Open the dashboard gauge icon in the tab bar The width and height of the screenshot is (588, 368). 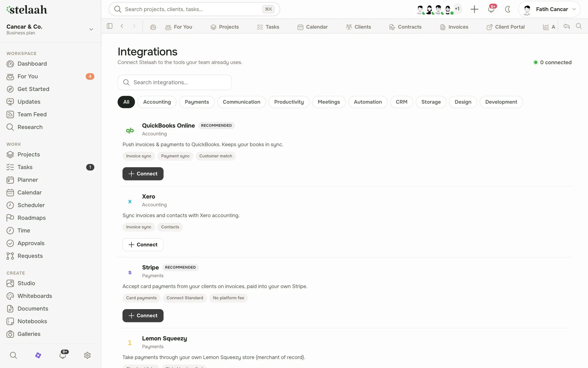pos(153,27)
